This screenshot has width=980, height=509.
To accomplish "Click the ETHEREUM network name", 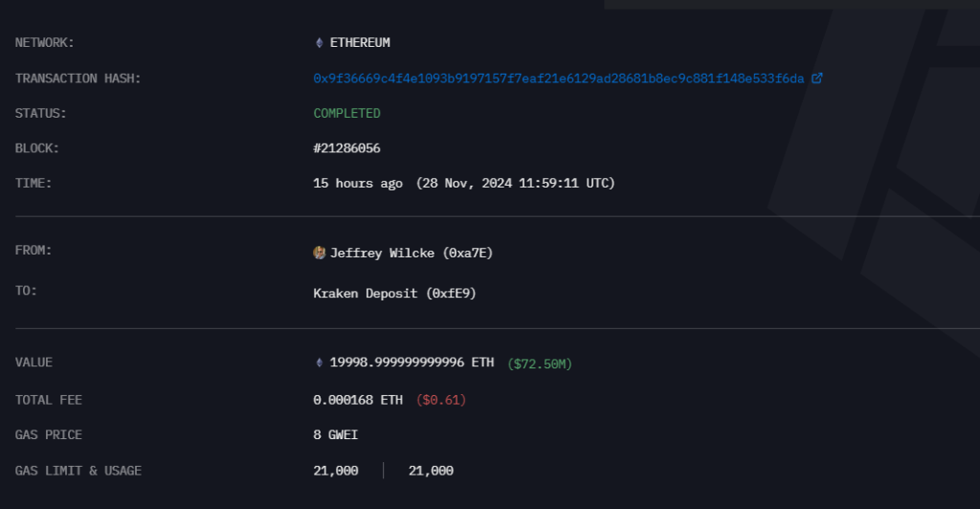I will pyautogui.click(x=360, y=43).
